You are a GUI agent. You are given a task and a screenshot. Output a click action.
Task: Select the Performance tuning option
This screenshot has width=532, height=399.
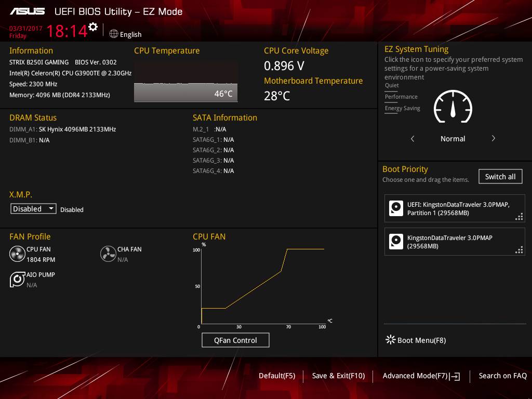pyautogui.click(x=401, y=97)
